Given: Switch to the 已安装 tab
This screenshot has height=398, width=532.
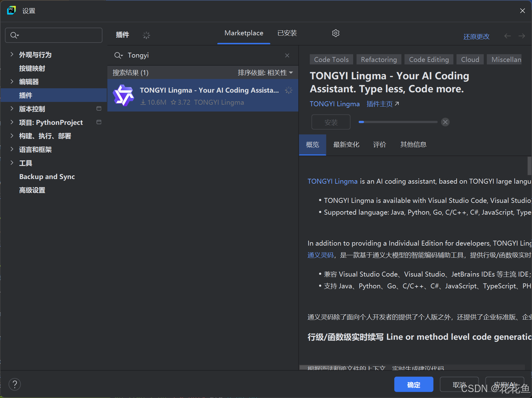Looking at the screenshot, I should pyautogui.click(x=287, y=33).
